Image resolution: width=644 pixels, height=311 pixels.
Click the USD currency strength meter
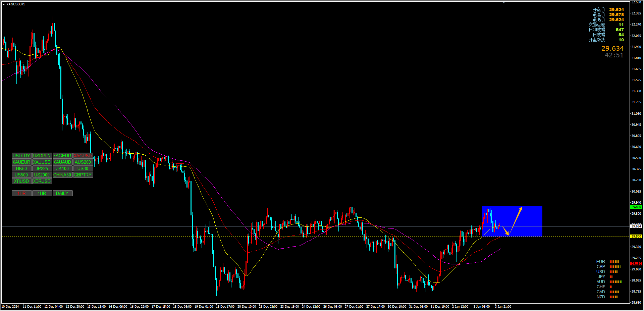point(613,272)
